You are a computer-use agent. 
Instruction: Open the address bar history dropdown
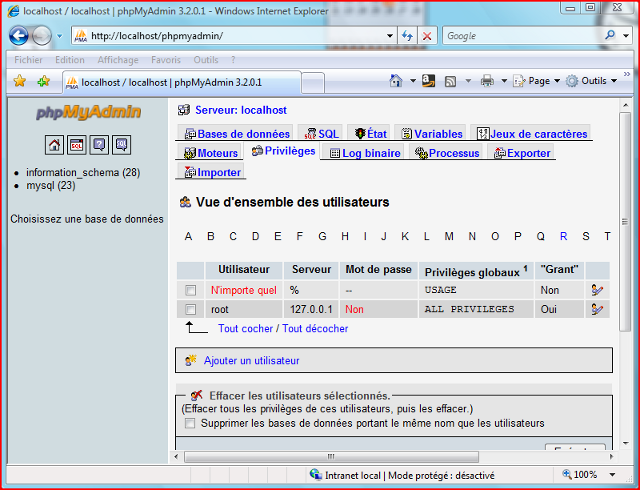point(390,36)
